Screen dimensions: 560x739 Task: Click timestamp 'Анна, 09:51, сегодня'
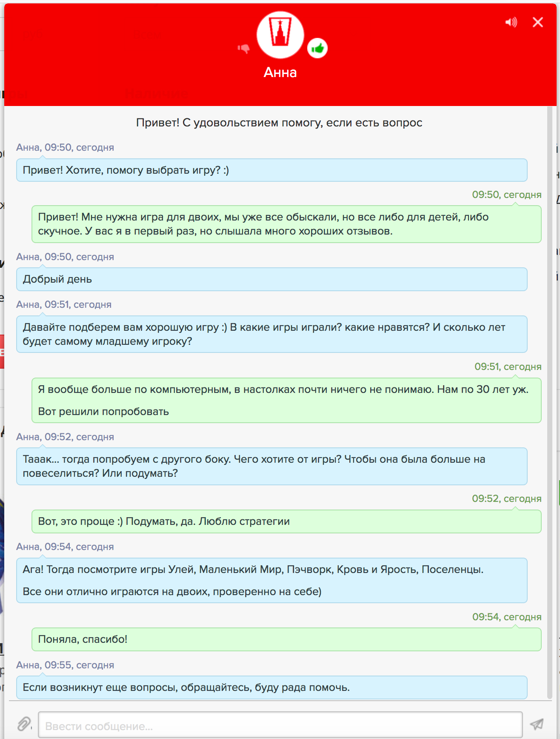(64, 304)
